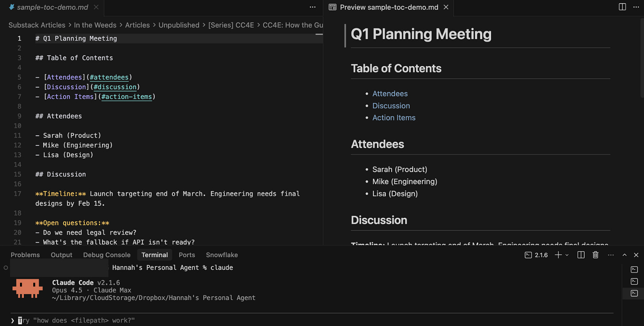
Task: Follow the Action Items link in preview
Action: click(394, 118)
